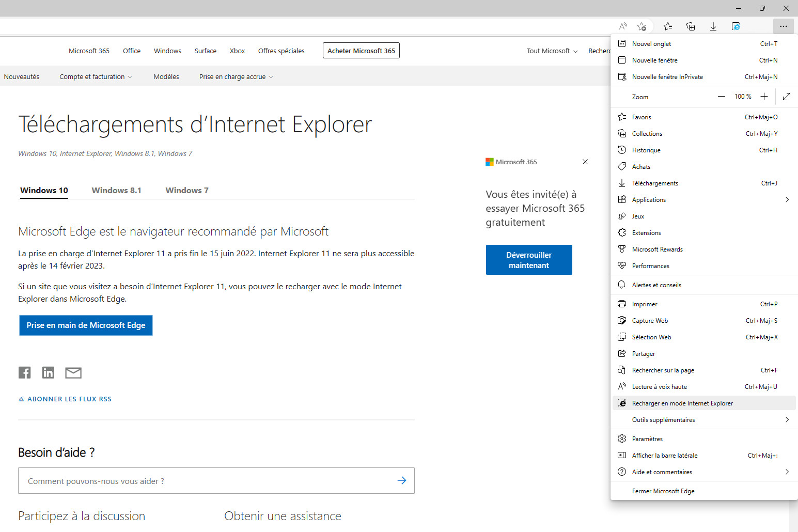
Task: Expand the Aide et commentaires submenu arrow
Action: point(787,472)
